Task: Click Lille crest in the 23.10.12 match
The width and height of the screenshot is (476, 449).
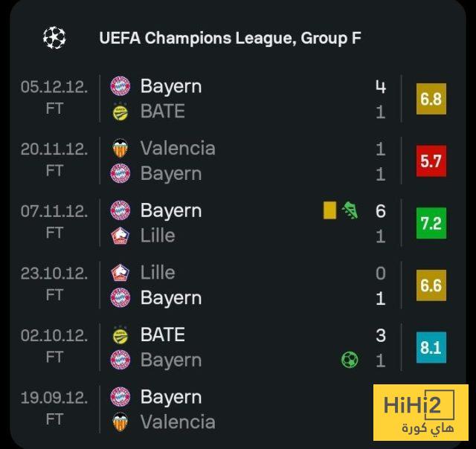Action: pyautogui.click(x=120, y=273)
